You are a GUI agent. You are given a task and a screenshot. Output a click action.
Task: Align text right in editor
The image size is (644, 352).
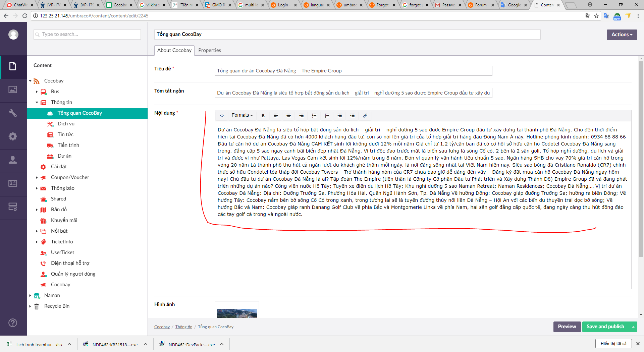pyautogui.click(x=301, y=116)
